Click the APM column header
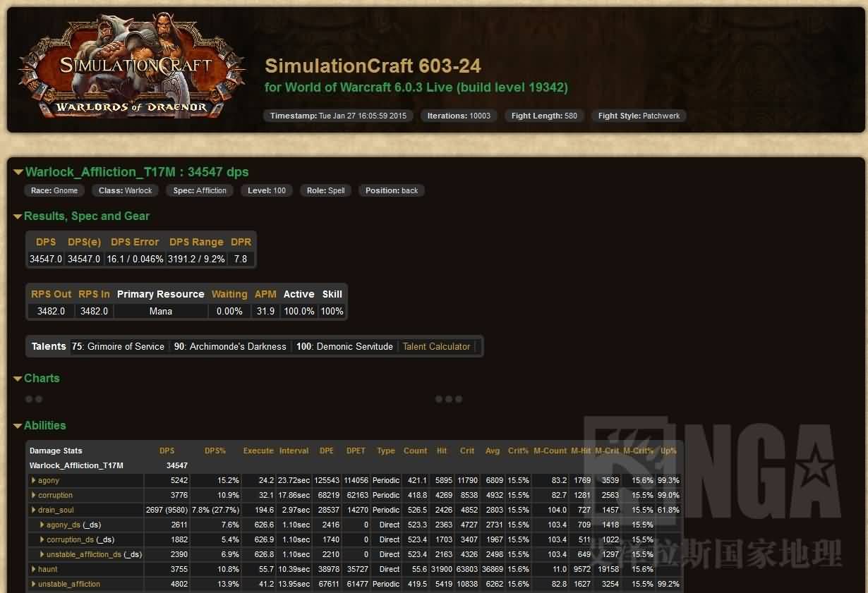Viewport: 868px width, 593px height. coord(265,294)
